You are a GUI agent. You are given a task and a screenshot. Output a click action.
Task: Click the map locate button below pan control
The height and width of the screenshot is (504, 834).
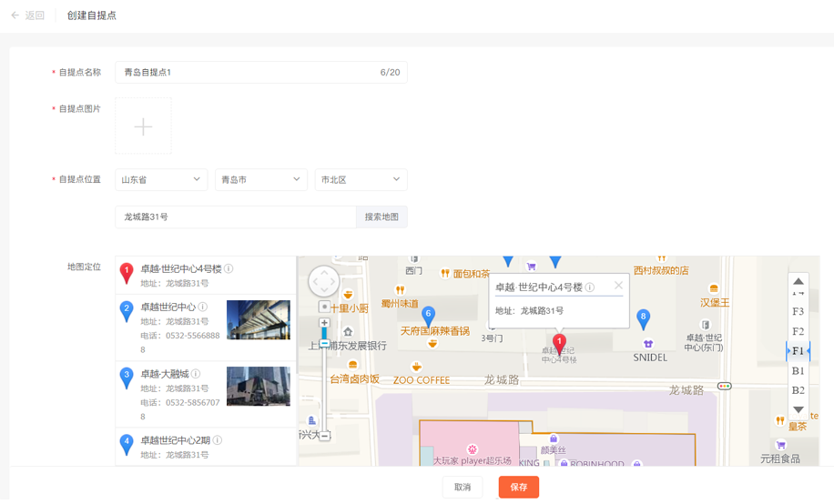324,307
